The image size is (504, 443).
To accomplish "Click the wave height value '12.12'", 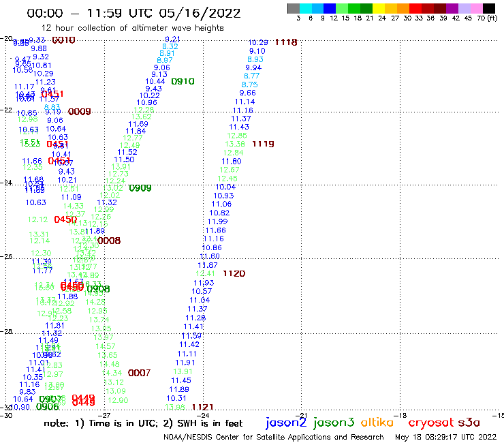I will pyautogui.click(x=37, y=219).
